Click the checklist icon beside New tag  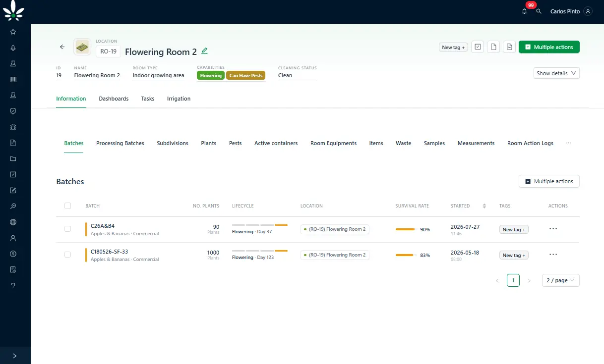click(478, 47)
